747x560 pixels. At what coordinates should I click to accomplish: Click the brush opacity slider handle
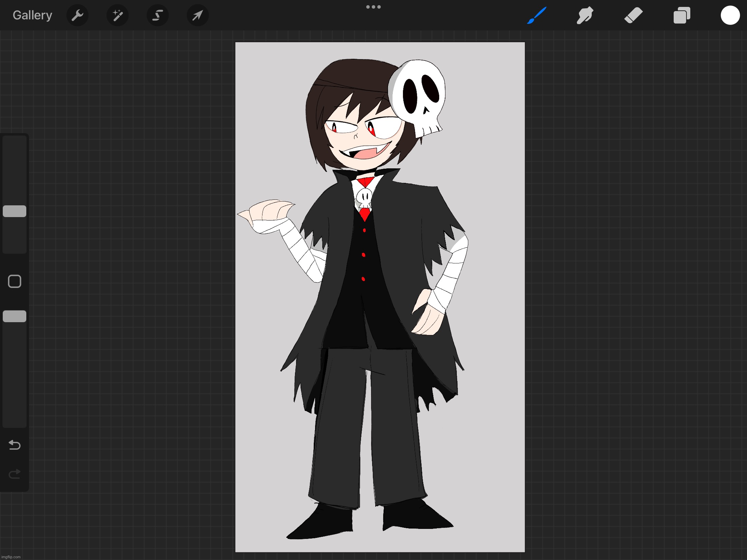click(x=15, y=316)
